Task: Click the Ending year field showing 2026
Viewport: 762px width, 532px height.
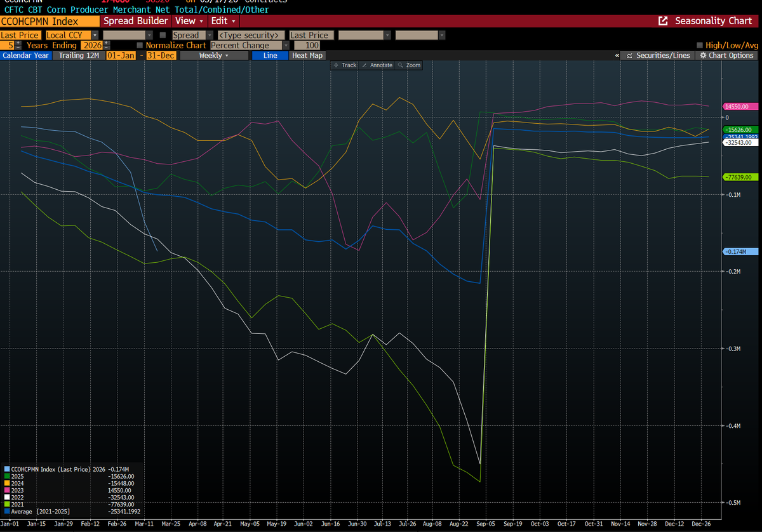Action: (x=91, y=46)
